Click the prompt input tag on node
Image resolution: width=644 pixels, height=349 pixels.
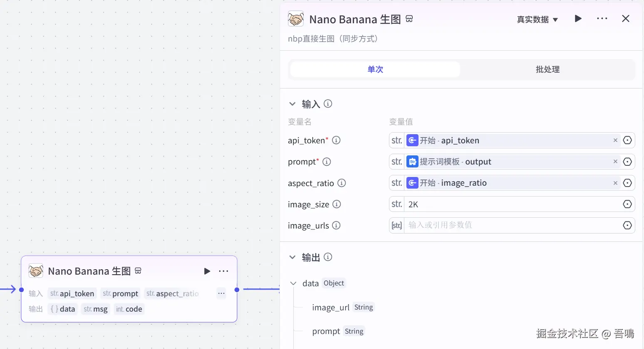120,293
